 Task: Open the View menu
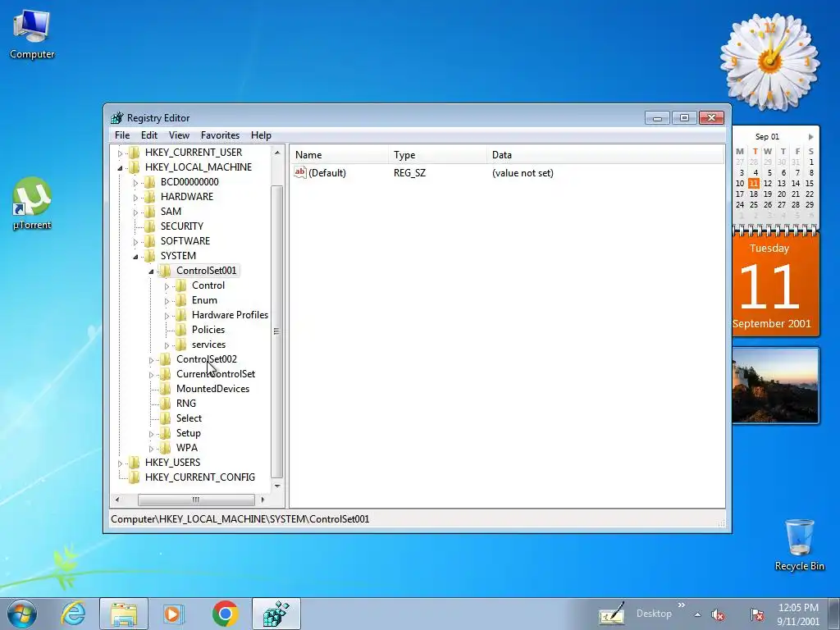(179, 135)
